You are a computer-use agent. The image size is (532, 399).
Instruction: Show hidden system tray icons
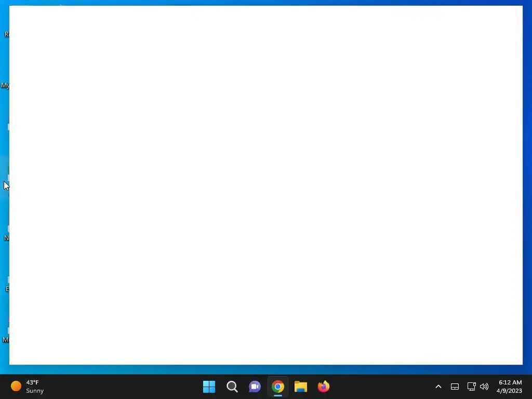tap(438, 387)
